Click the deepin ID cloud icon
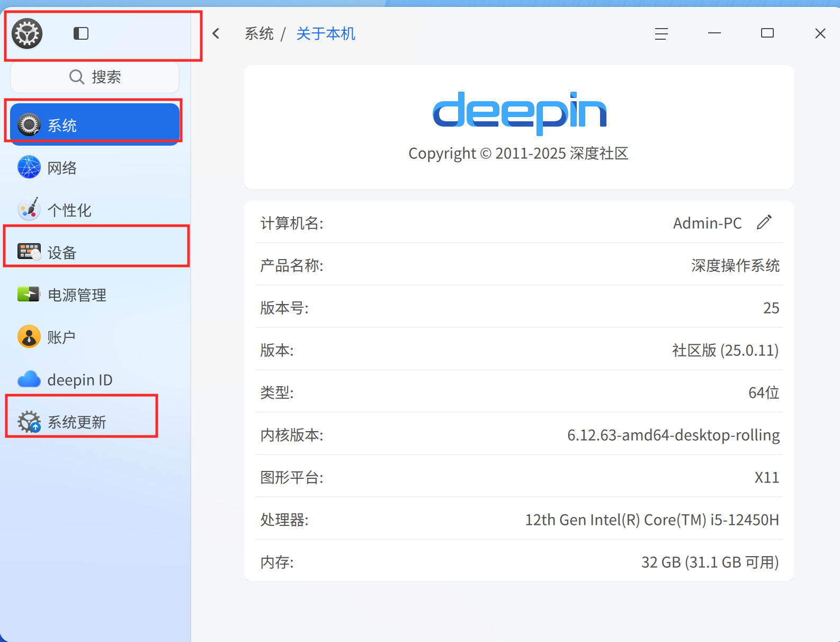This screenshot has height=642, width=840. pos(29,379)
